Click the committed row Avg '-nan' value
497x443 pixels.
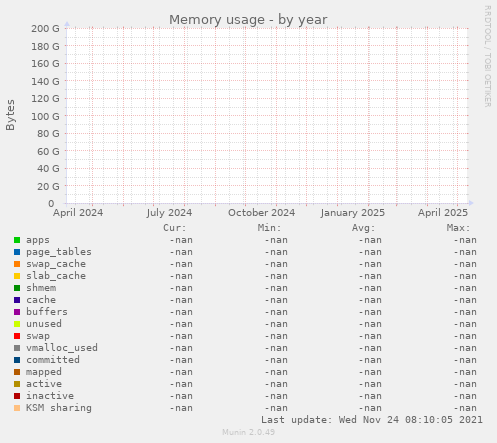pyautogui.click(x=370, y=360)
